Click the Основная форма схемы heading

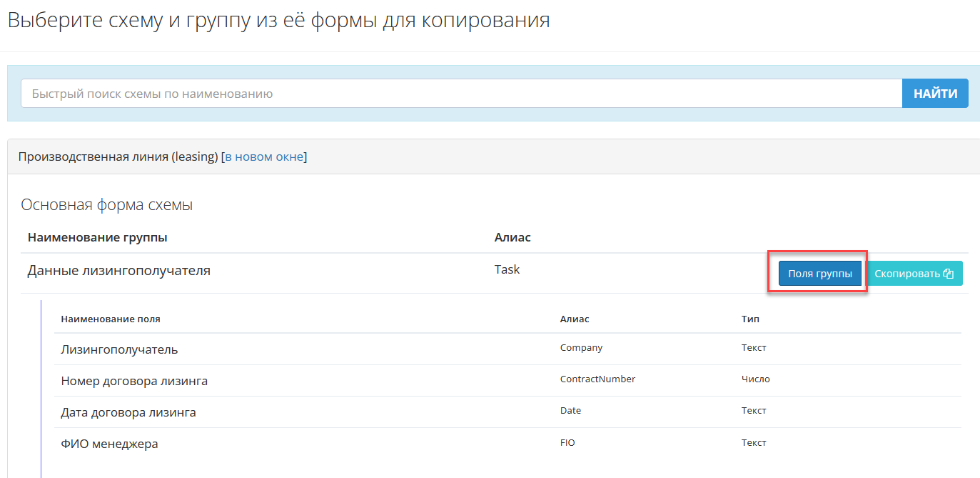pyautogui.click(x=106, y=205)
